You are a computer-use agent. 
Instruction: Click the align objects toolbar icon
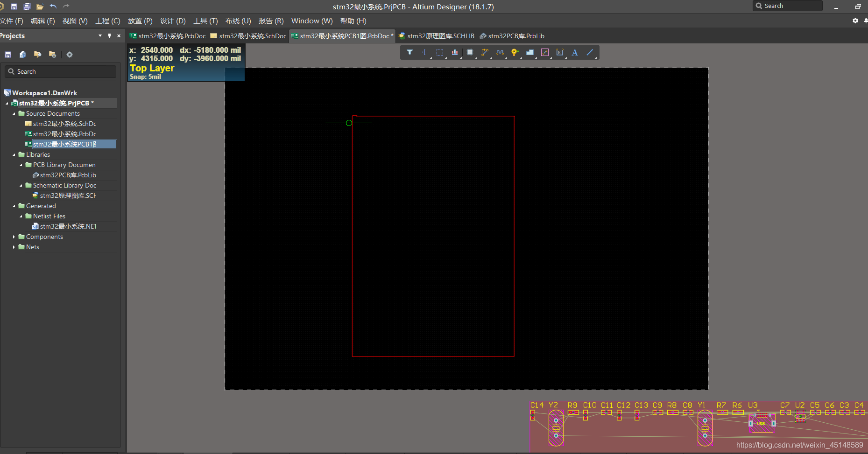[454, 52]
